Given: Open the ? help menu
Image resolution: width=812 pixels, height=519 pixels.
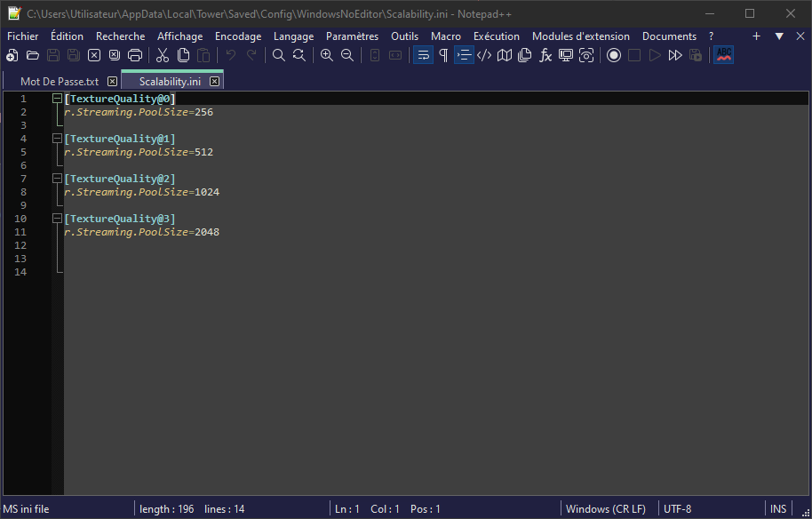Looking at the screenshot, I should pyautogui.click(x=711, y=36).
